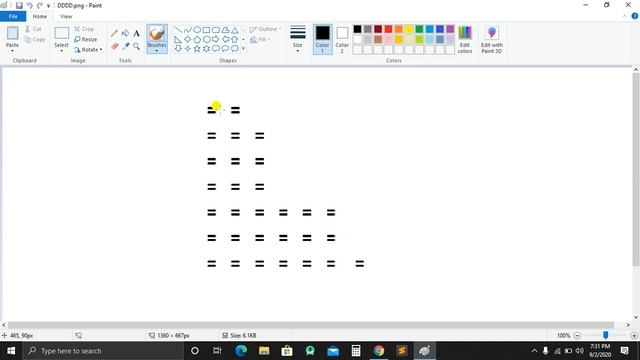Open Edit with Paint 3D
Viewport: 640px width, 360px height.
coord(491,40)
